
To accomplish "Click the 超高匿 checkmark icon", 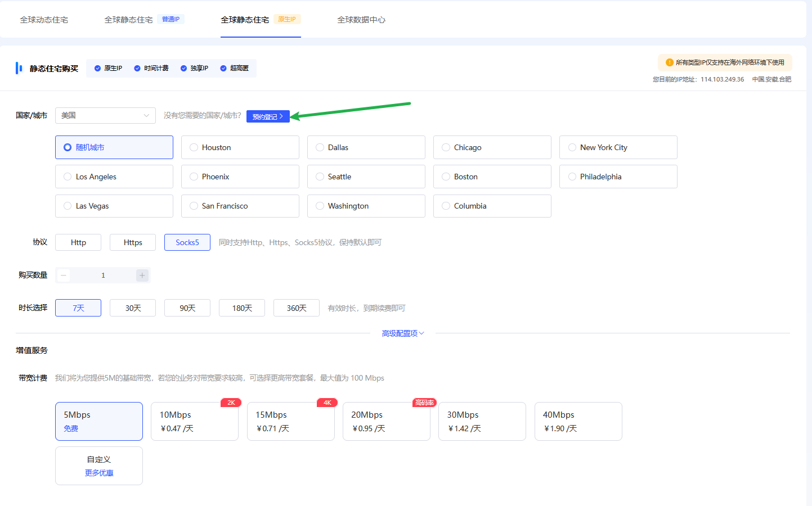I will (x=223, y=68).
